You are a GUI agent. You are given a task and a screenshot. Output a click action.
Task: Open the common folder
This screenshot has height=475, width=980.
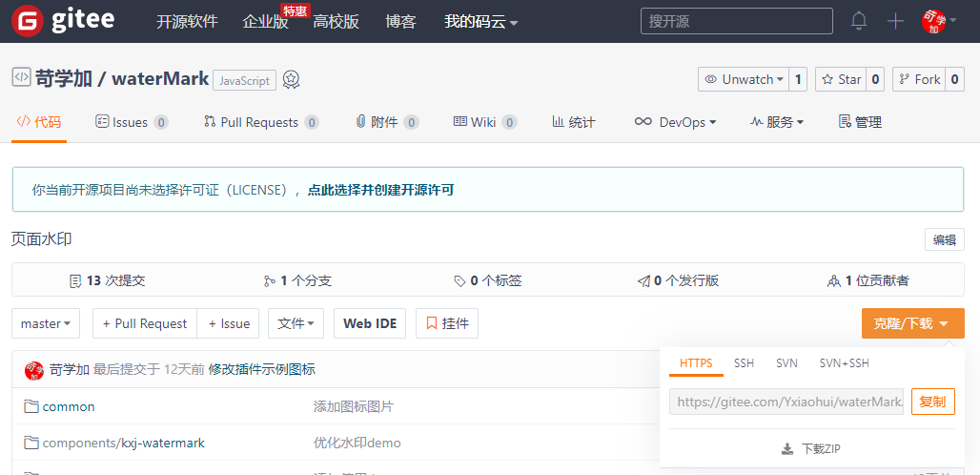69,407
